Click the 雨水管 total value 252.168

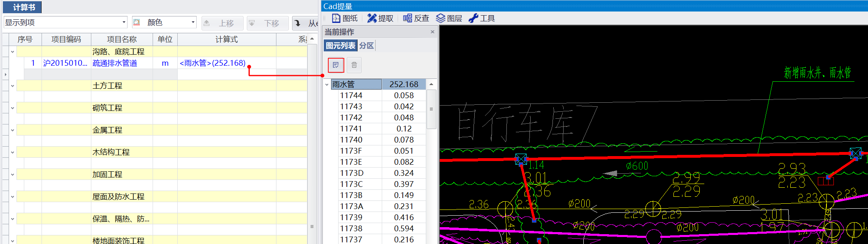(x=404, y=84)
